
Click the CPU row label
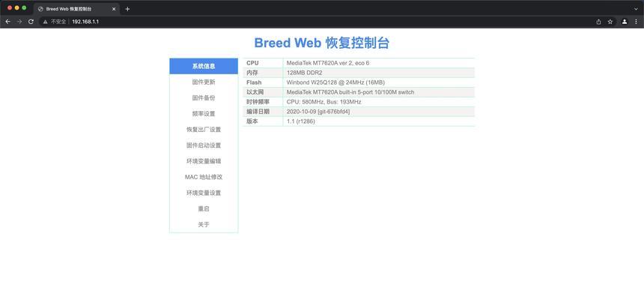tap(252, 63)
